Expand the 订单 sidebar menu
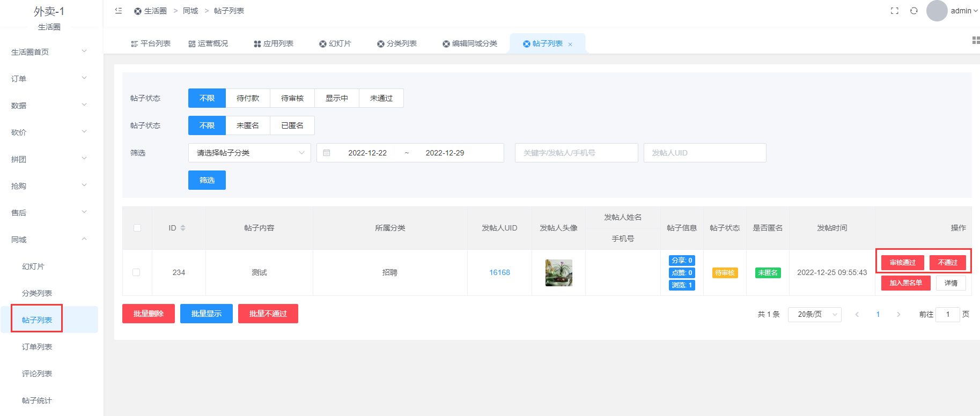The width and height of the screenshot is (980, 416). click(x=49, y=79)
